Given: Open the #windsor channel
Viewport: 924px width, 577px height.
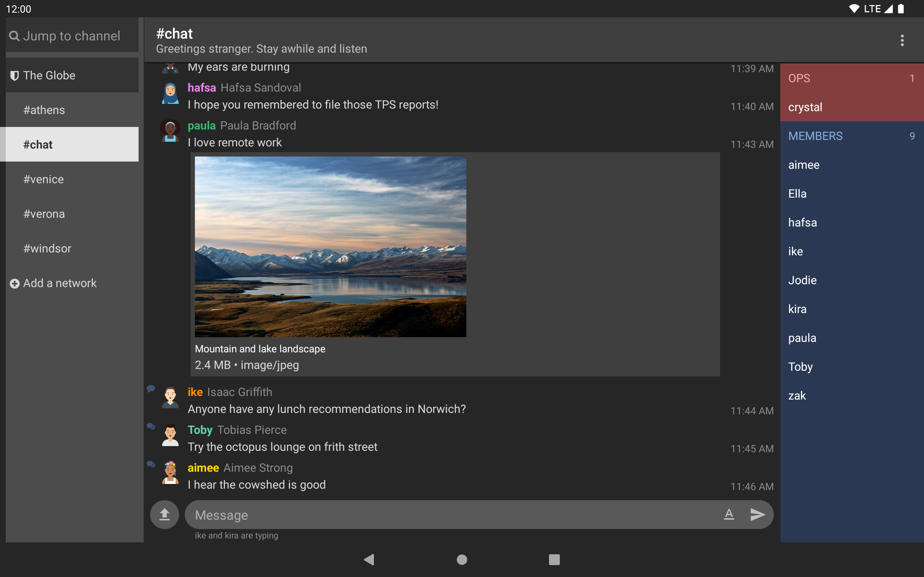Looking at the screenshot, I should click(72, 248).
